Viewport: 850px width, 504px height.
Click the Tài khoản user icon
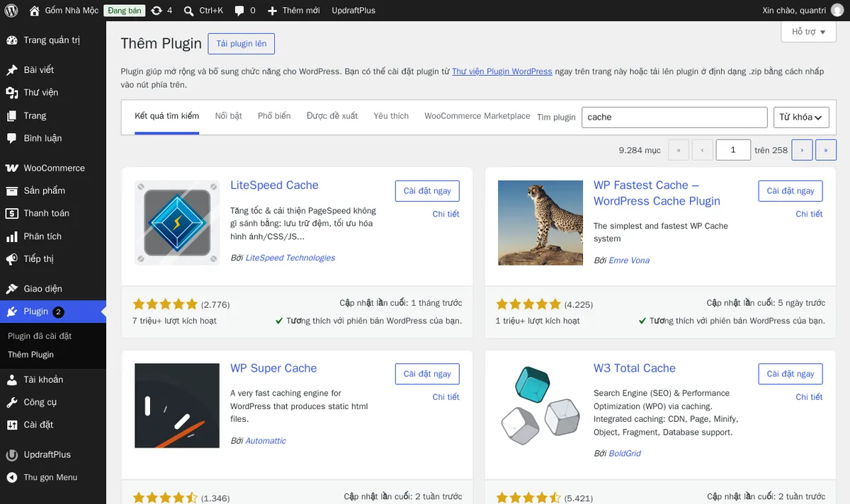click(x=12, y=379)
